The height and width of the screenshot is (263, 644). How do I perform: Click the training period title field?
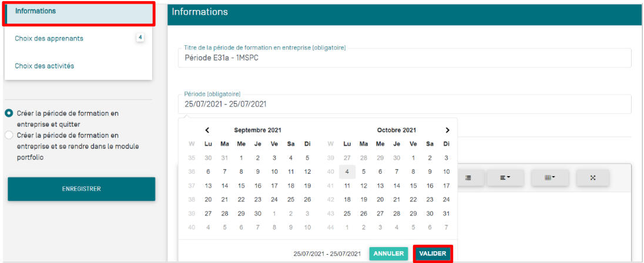[404, 58]
